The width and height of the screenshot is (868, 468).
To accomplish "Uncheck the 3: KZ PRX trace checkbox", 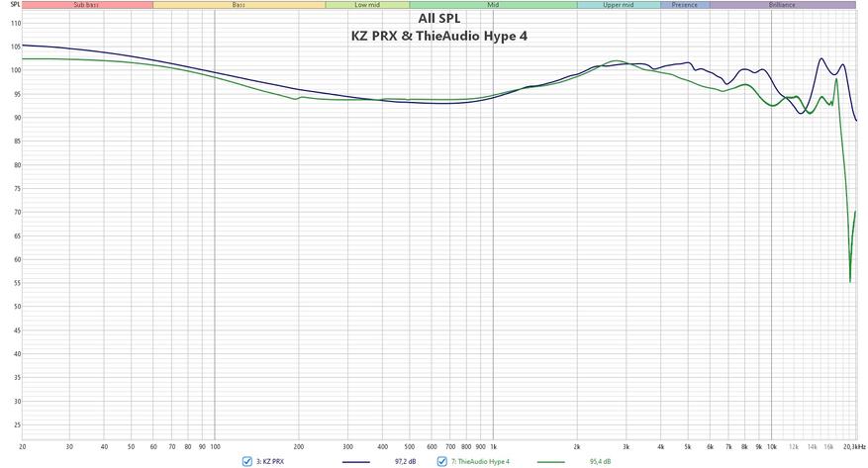I will (246, 461).
